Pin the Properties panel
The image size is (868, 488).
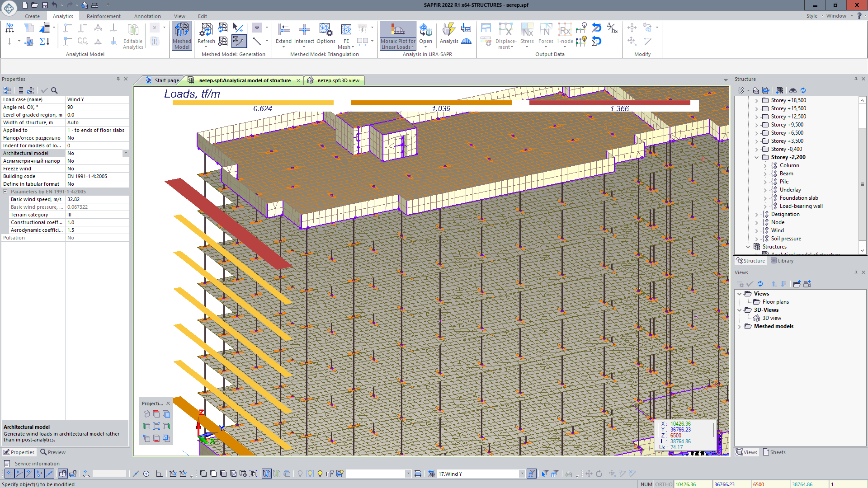coord(118,79)
